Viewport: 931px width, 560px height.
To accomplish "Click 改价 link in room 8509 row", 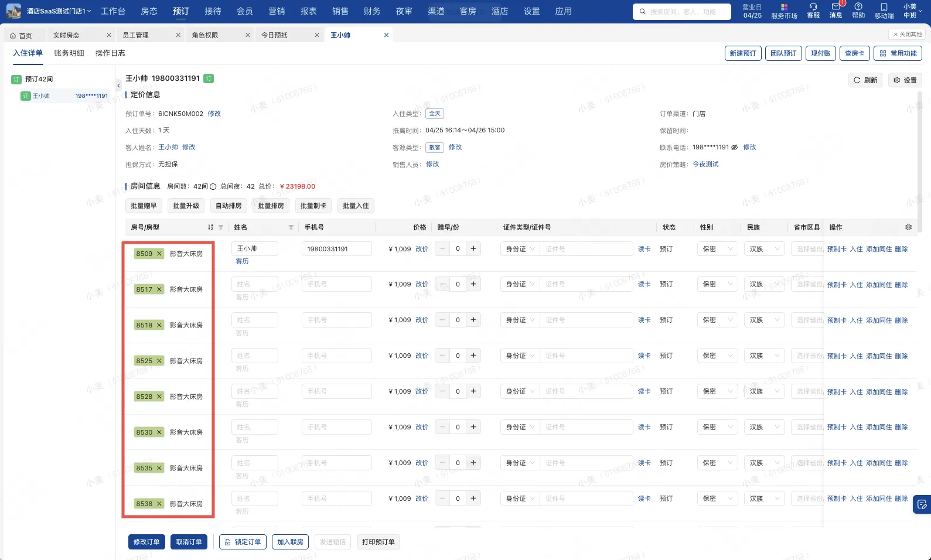I will (x=422, y=249).
